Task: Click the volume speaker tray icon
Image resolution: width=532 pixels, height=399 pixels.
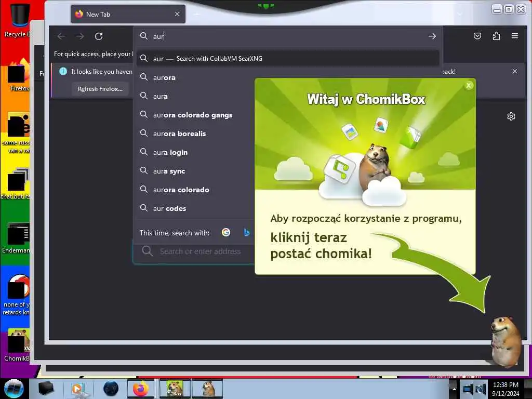Action: click(x=481, y=389)
